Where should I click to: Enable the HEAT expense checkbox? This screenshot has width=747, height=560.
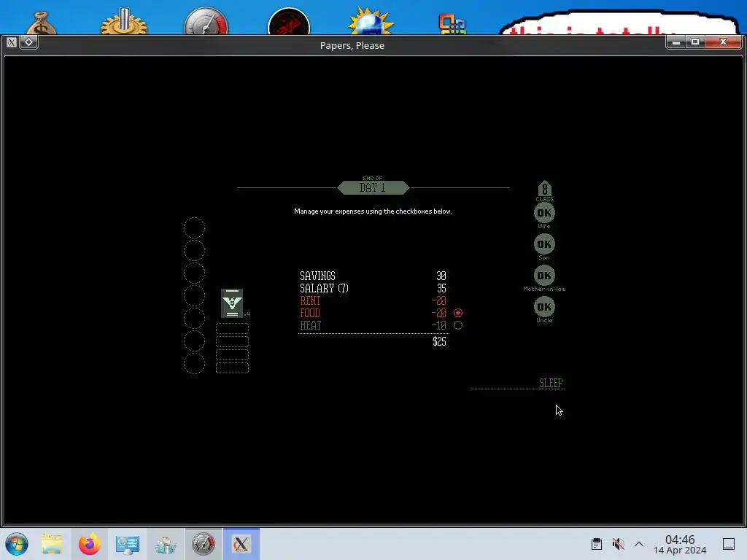click(x=458, y=325)
